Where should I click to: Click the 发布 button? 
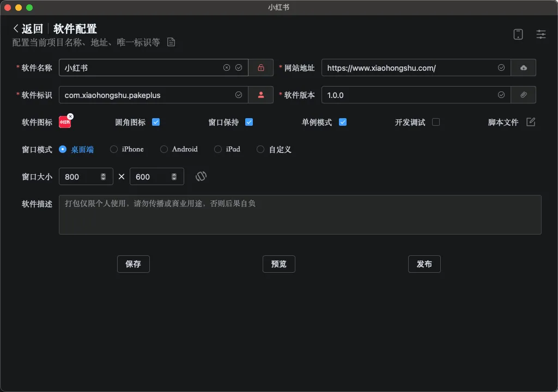pyautogui.click(x=424, y=264)
